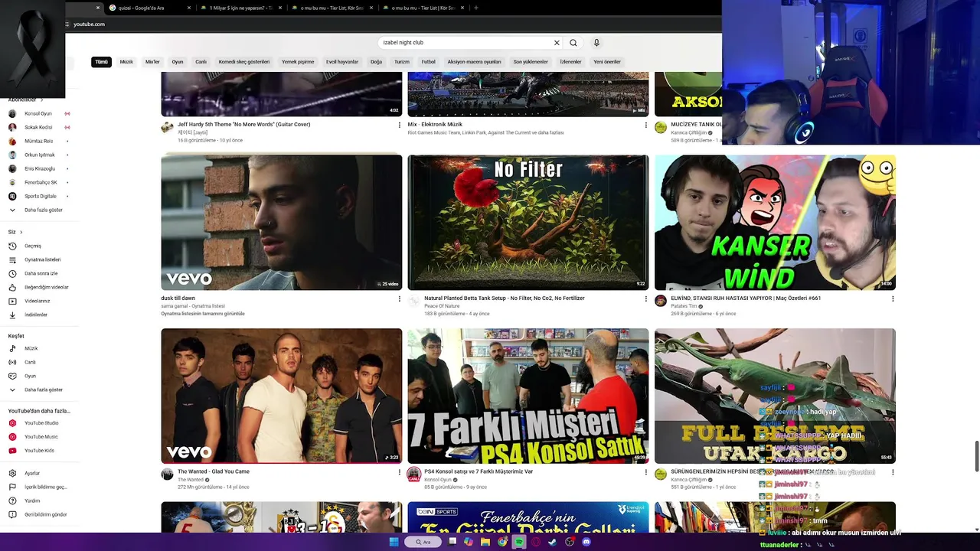This screenshot has height=551, width=980.
Task: Open more options for dusk till dawn video
Action: click(399, 299)
